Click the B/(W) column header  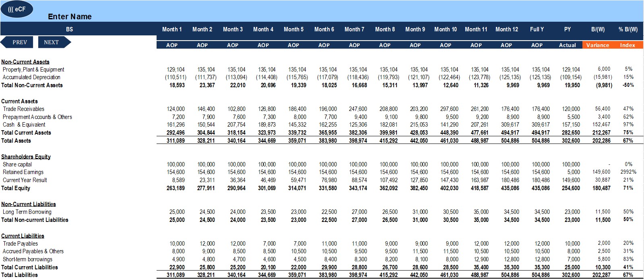(x=598, y=29)
